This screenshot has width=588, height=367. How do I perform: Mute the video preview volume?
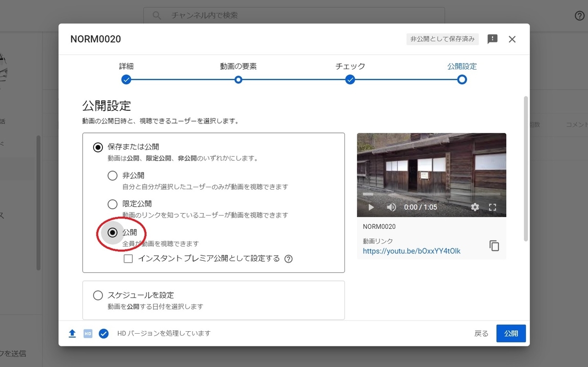[x=392, y=207]
